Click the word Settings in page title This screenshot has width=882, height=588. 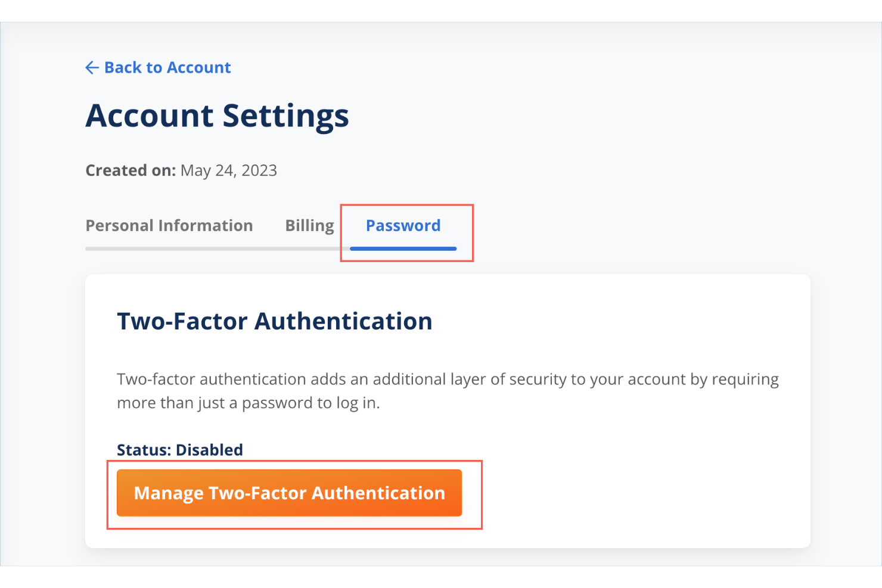(x=285, y=116)
